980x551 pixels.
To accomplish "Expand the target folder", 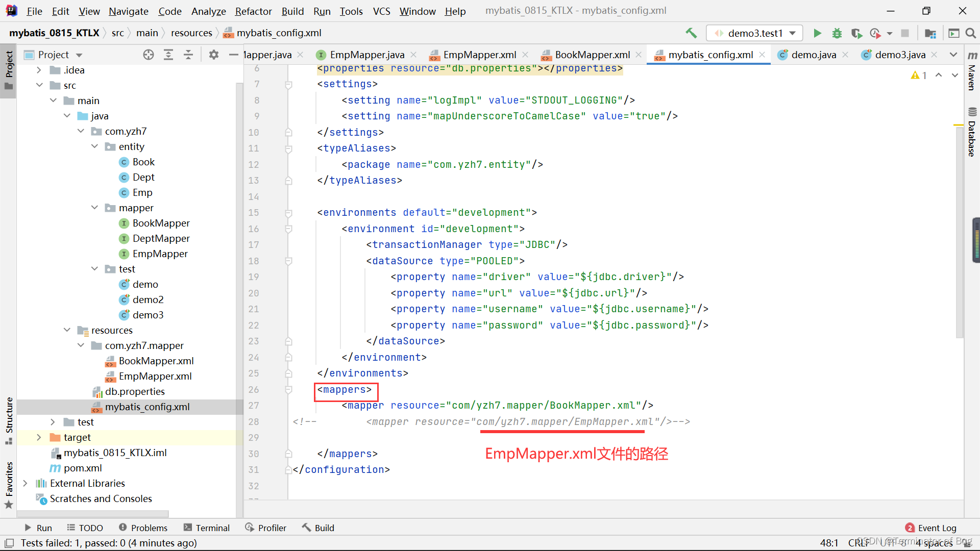I will 39,437.
